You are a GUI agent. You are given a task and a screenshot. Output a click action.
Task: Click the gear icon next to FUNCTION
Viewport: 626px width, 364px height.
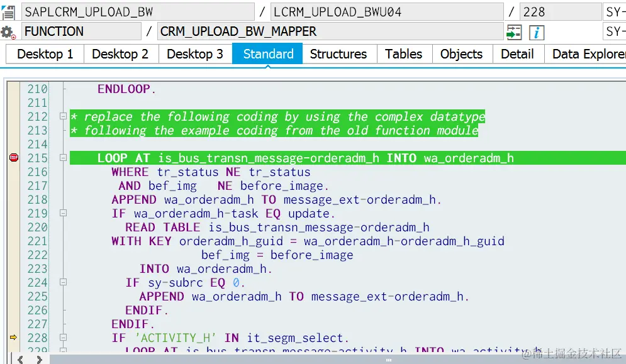[8, 32]
